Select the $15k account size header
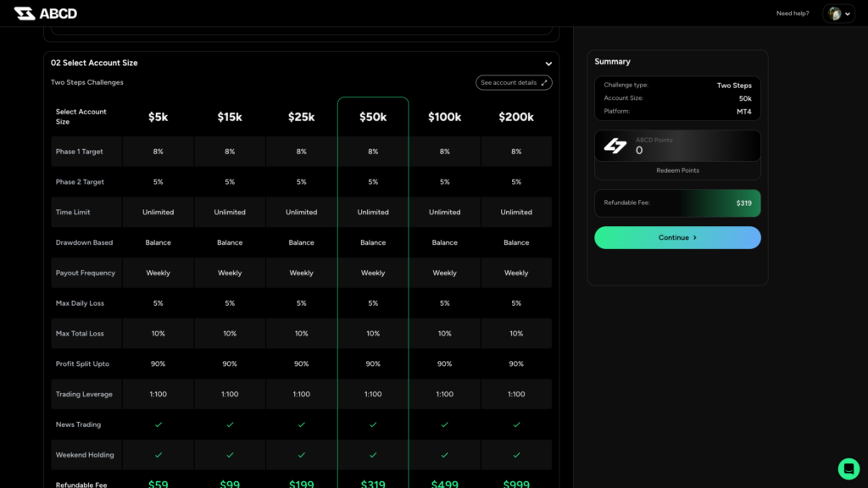This screenshot has width=868, height=488. [230, 117]
